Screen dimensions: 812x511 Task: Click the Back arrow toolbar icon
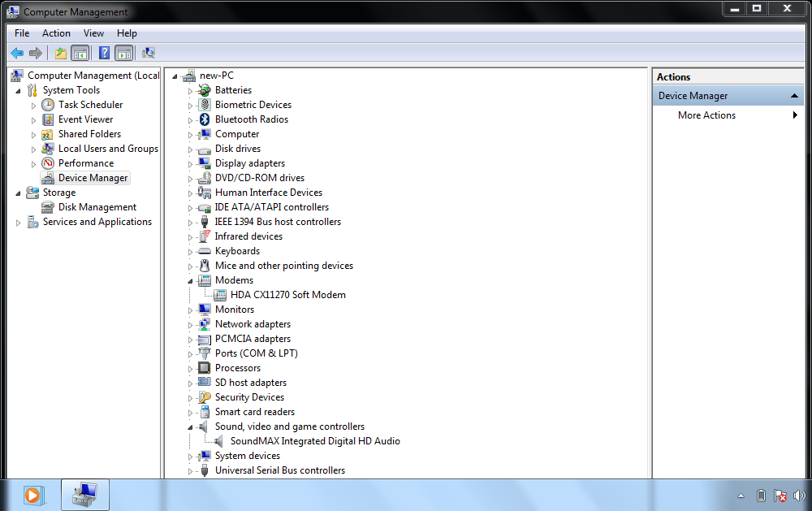pyautogui.click(x=17, y=53)
